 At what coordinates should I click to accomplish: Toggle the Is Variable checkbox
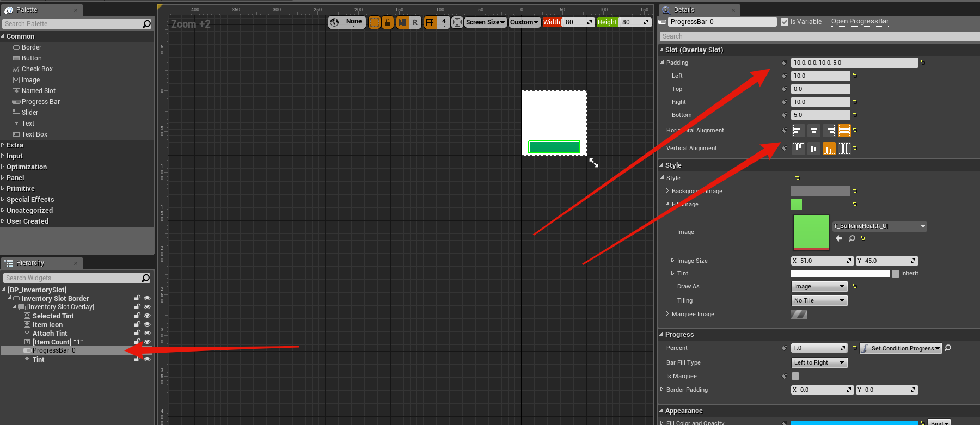[x=785, y=22]
